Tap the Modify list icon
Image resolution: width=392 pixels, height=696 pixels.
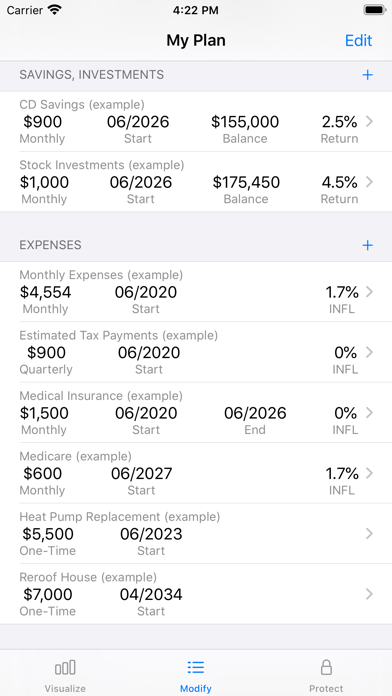[196, 667]
